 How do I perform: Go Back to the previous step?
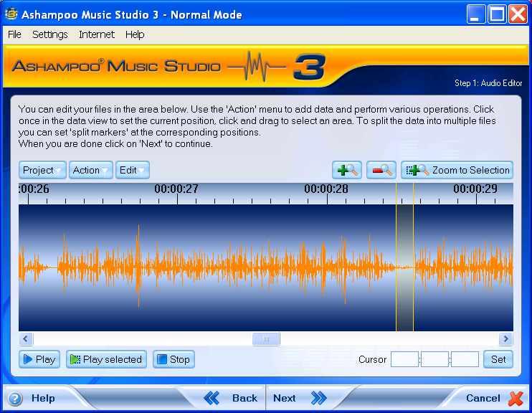click(x=231, y=398)
